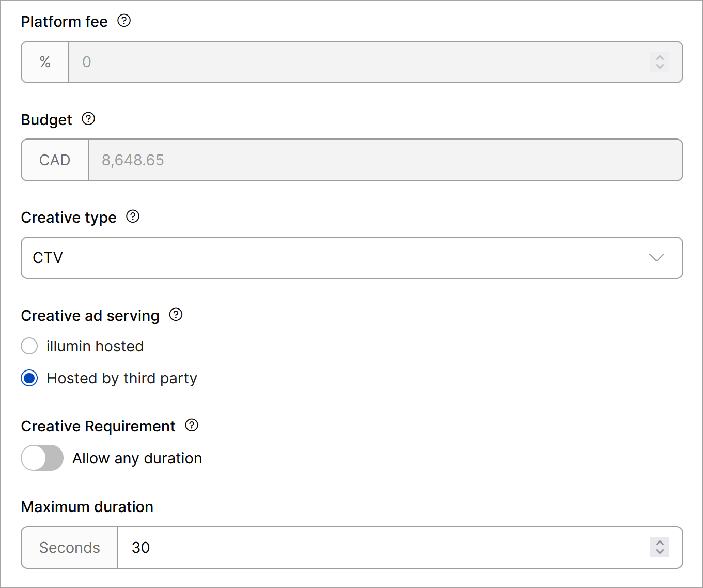Click the percent sign prefix box
Viewport: 703px width, 588px height.
[45, 62]
